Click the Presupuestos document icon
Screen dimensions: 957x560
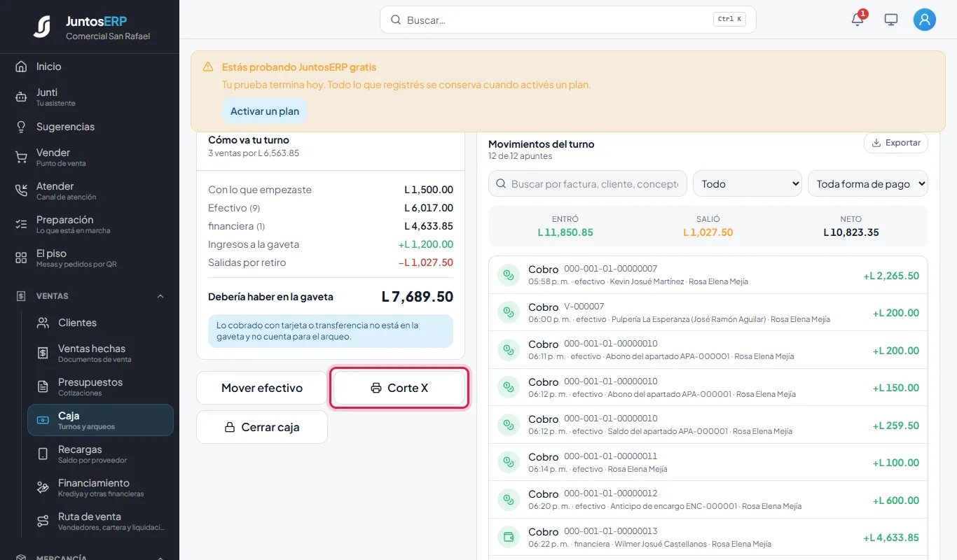[43, 387]
